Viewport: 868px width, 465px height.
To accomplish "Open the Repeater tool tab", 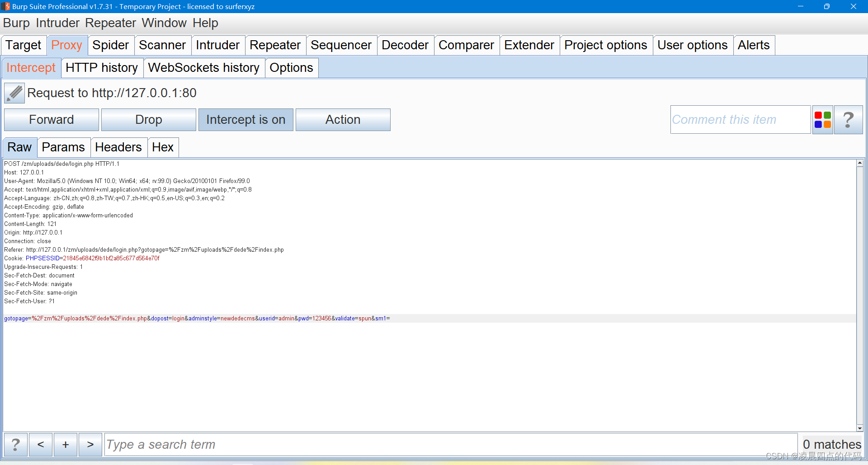I will (x=275, y=45).
